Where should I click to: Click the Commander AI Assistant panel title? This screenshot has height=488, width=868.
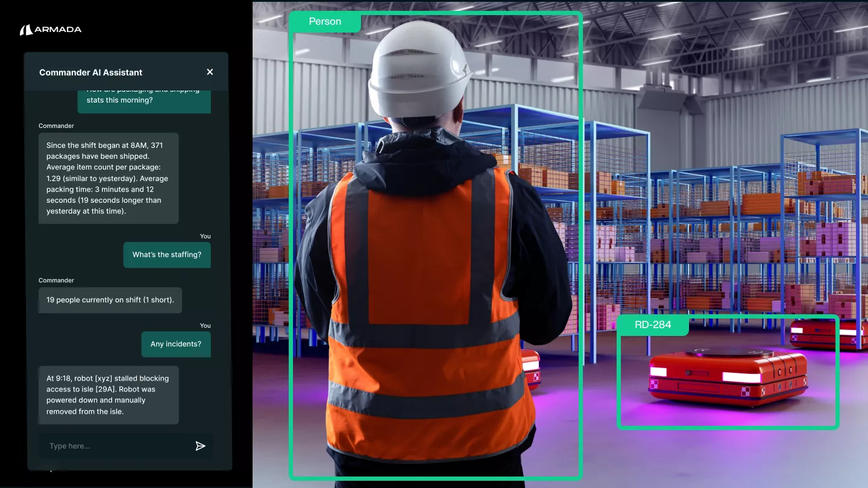pos(90,72)
